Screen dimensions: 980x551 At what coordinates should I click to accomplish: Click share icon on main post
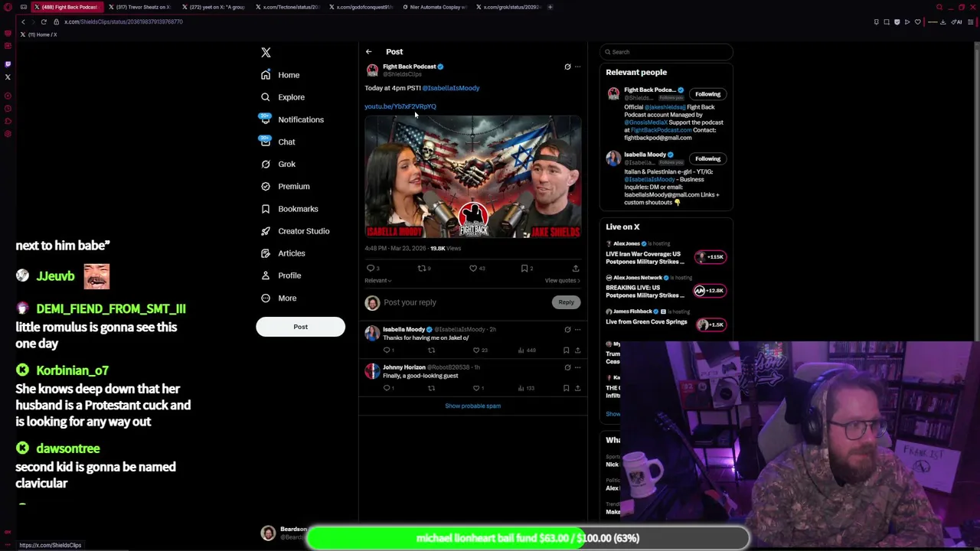pyautogui.click(x=576, y=269)
